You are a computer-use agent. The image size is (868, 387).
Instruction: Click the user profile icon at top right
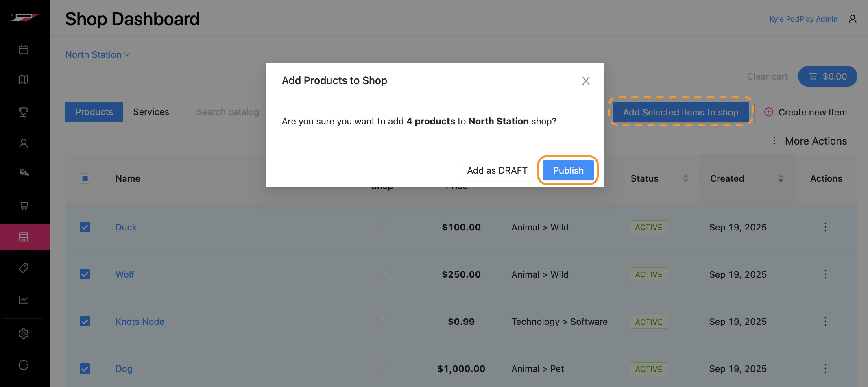click(853, 19)
